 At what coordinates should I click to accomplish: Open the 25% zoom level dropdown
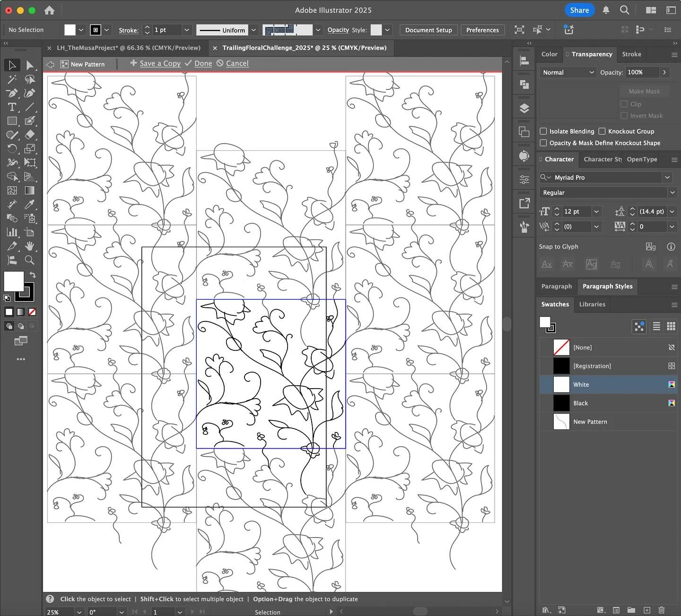[x=79, y=612]
